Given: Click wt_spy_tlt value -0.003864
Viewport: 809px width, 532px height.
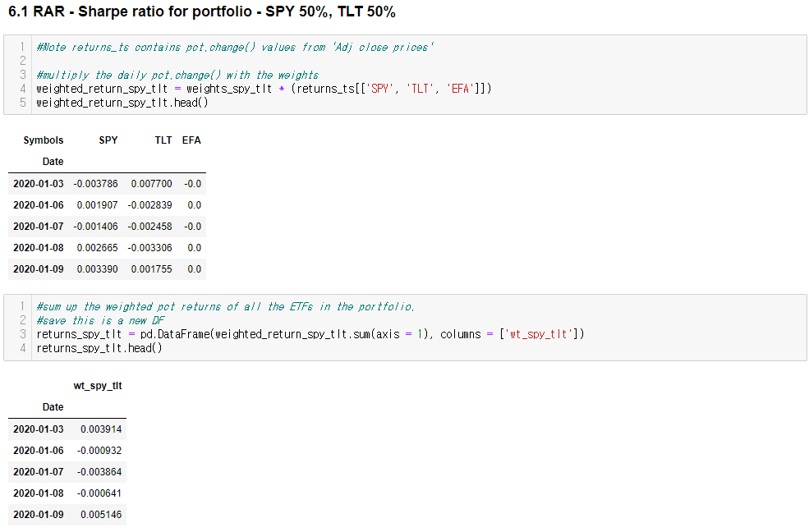Looking at the screenshot, I should click(x=99, y=472).
